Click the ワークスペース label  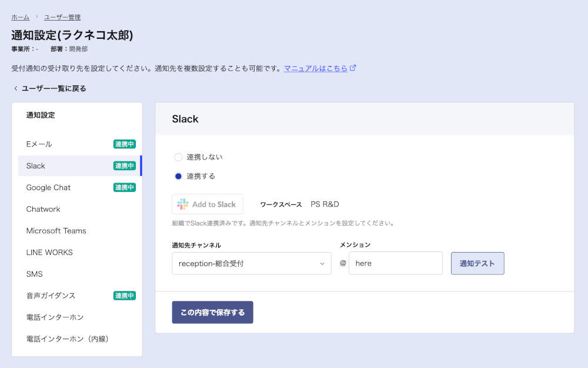tap(281, 205)
